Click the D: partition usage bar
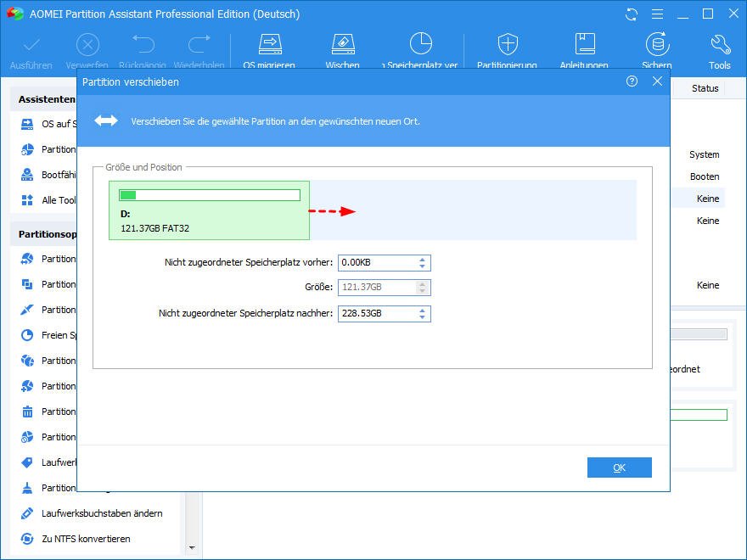The height and width of the screenshot is (560, 747). tap(210, 195)
